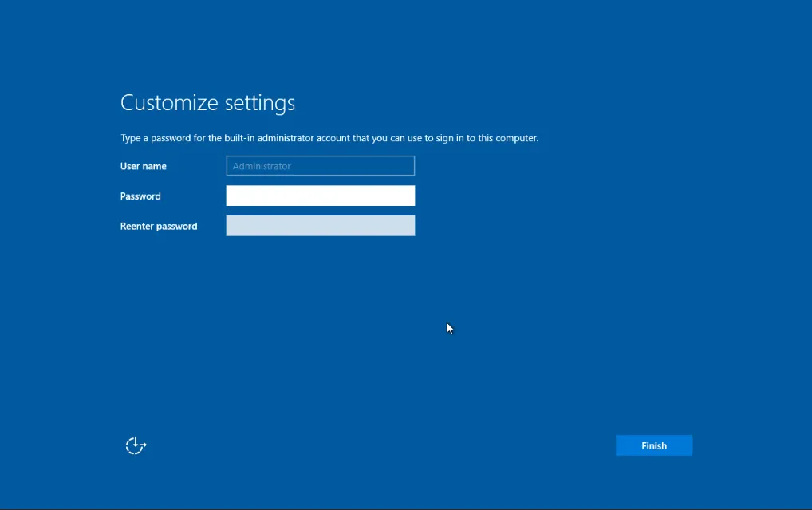This screenshot has height=510, width=812.
Task: Click the User name label
Action: pos(144,166)
